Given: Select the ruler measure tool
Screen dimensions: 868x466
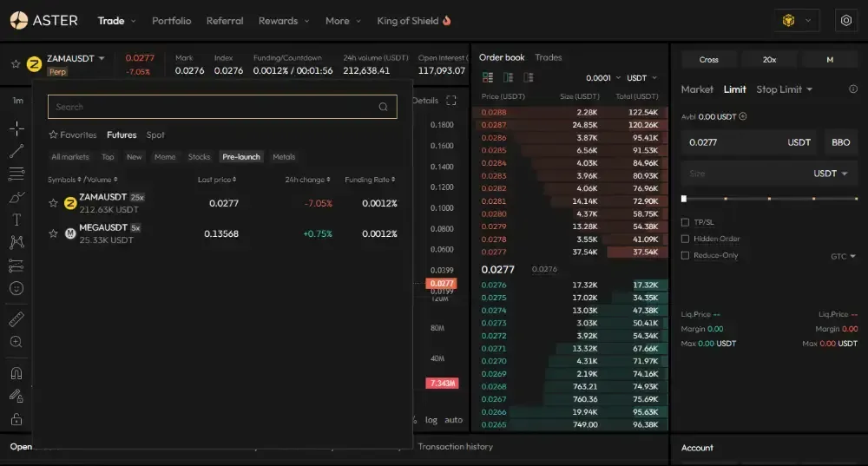Looking at the screenshot, I should pos(16,318).
